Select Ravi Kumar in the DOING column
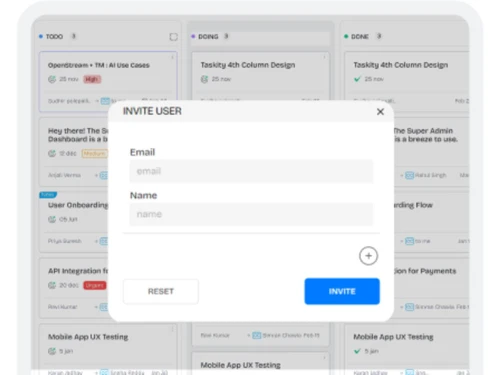Screen dimensions: 500x375 point(215,335)
